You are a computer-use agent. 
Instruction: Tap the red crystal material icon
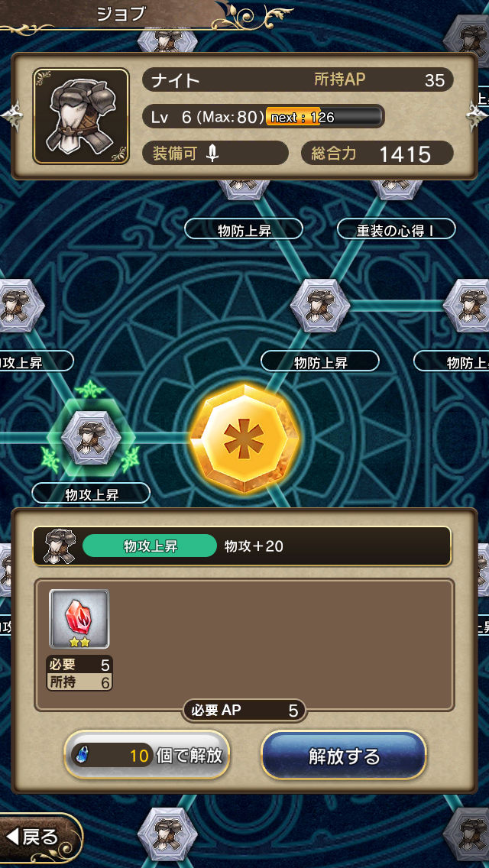[x=79, y=618]
